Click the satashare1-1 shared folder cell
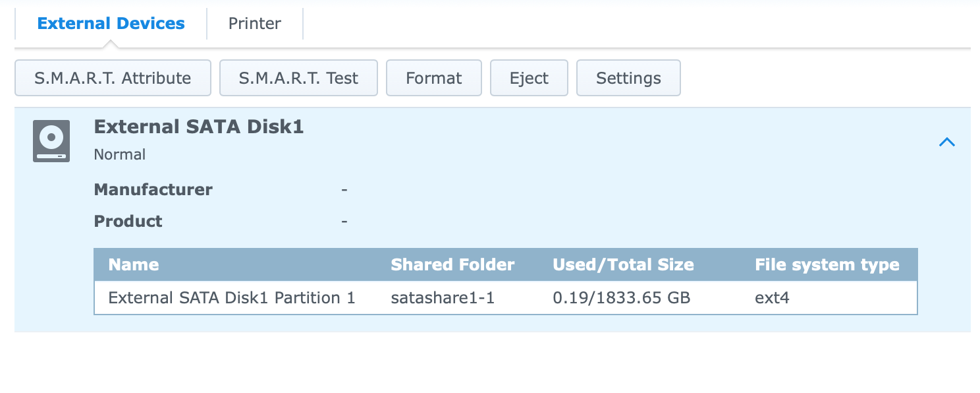The height and width of the screenshot is (393, 980). point(443,298)
